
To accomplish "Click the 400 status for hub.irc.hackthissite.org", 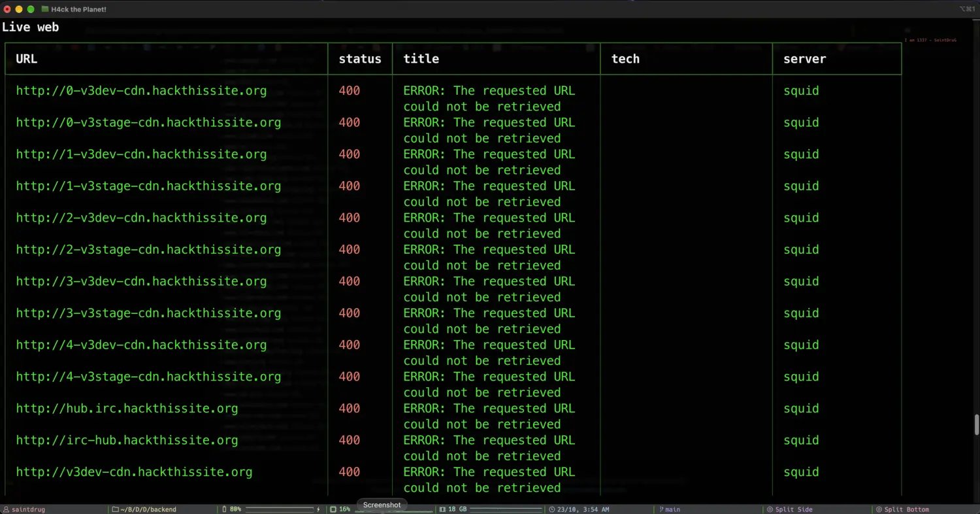I will [x=350, y=408].
